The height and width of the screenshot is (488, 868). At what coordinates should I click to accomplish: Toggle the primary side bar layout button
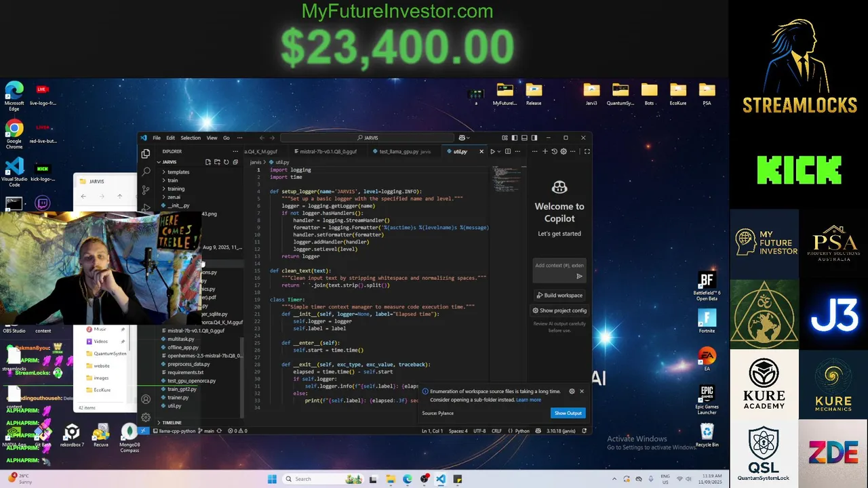coord(514,138)
